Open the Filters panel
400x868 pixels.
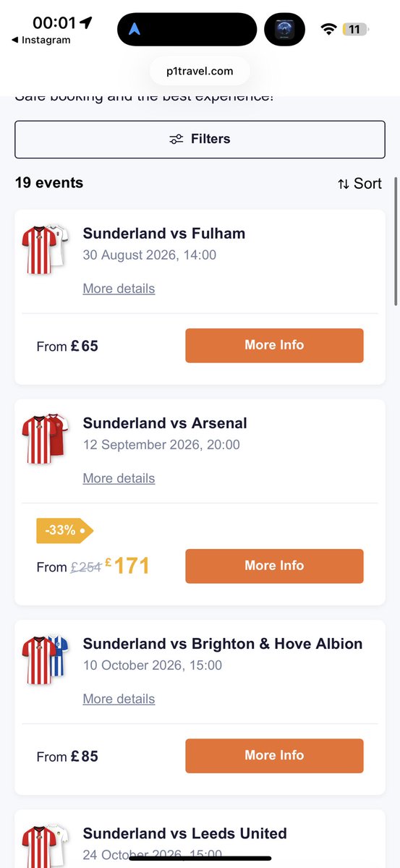200,139
